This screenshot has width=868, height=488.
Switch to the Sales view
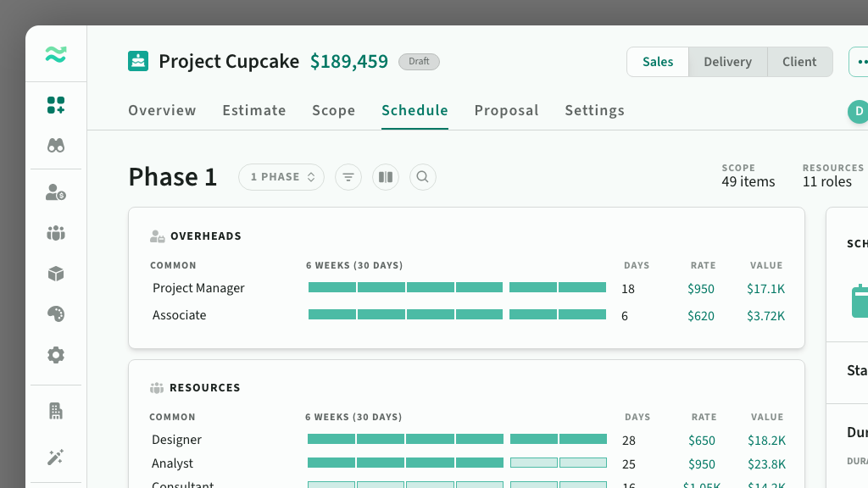click(x=658, y=62)
